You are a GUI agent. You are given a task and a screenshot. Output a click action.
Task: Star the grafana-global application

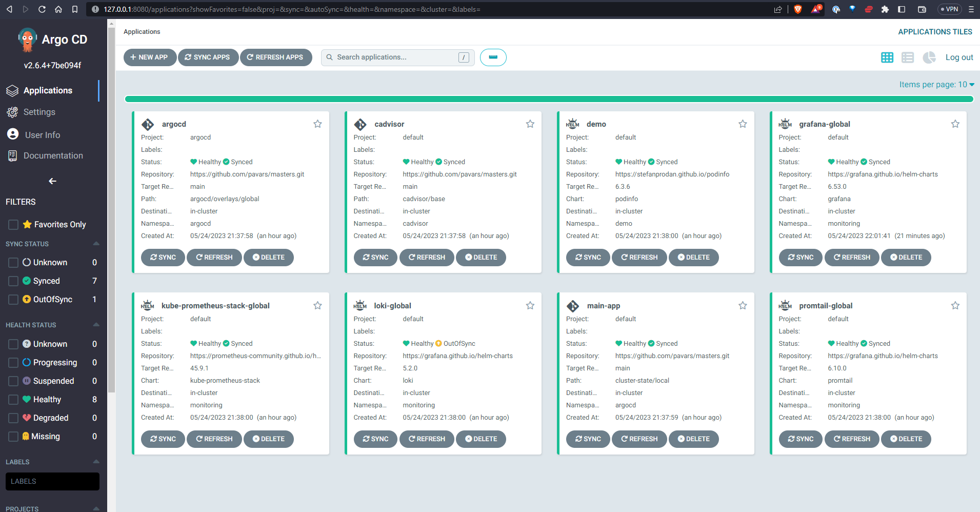(x=955, y=124)
